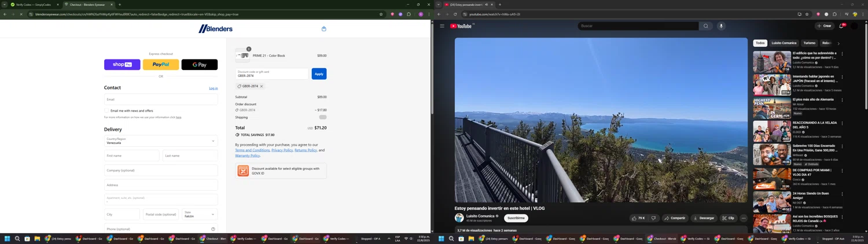Click the 'Log in' link beside Contact
Screen dimensions: 868x244
(x=214, y=88)
